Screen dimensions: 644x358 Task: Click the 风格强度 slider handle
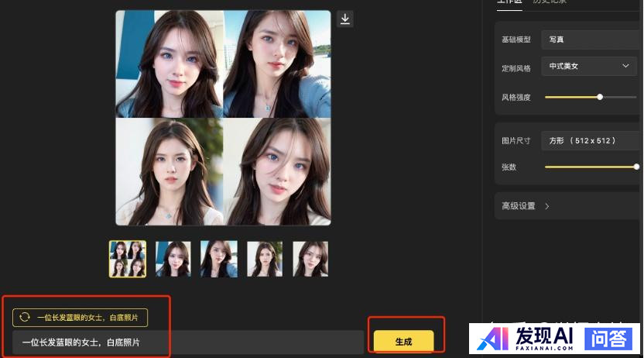(600, 97)
